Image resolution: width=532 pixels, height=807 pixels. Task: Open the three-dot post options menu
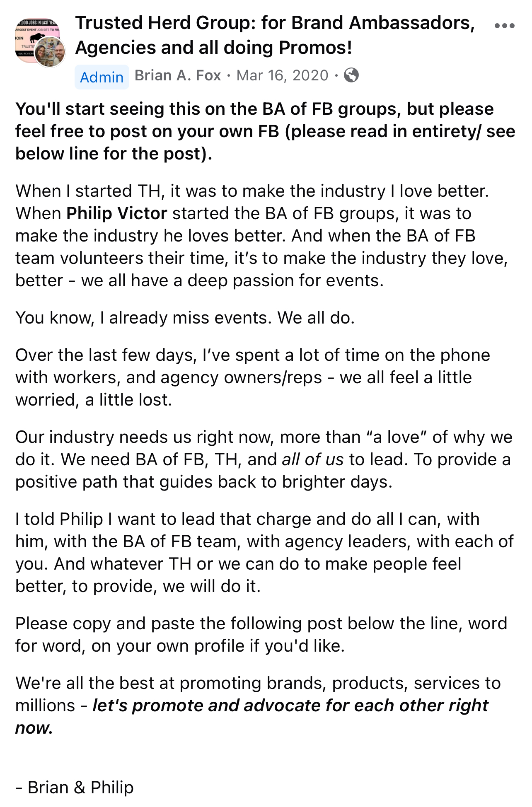click(x=504, y=26)
